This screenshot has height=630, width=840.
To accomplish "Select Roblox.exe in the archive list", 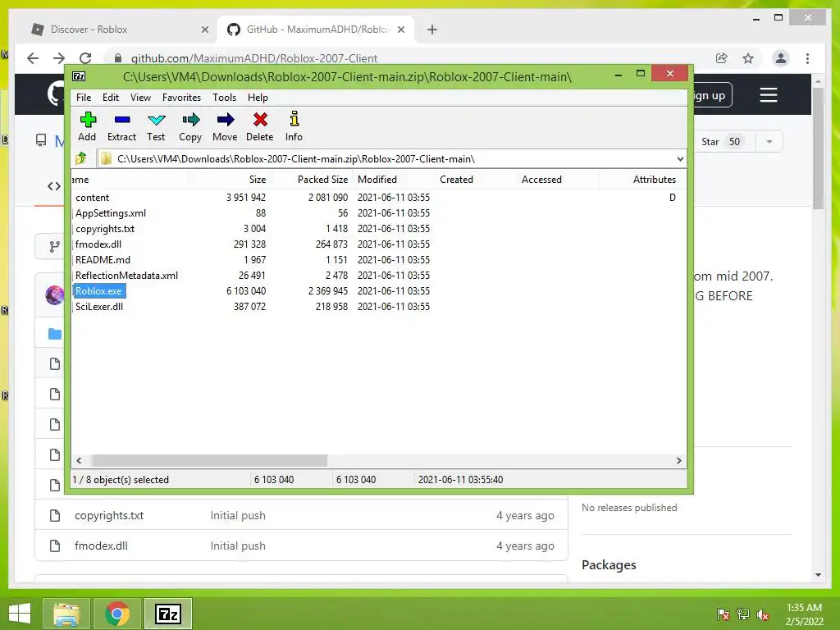I will 98,291.
